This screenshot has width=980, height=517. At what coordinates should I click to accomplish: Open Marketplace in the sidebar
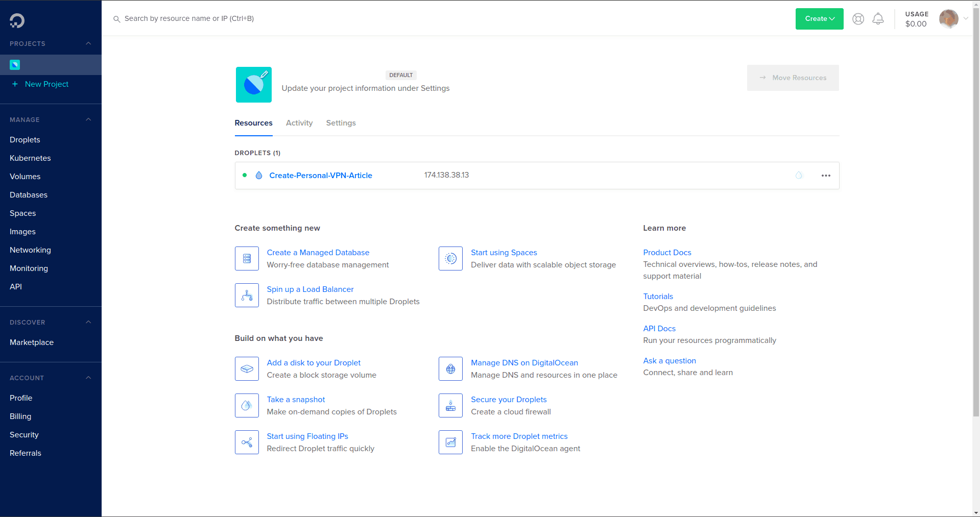pyautogui.click(x=32, y=342)
